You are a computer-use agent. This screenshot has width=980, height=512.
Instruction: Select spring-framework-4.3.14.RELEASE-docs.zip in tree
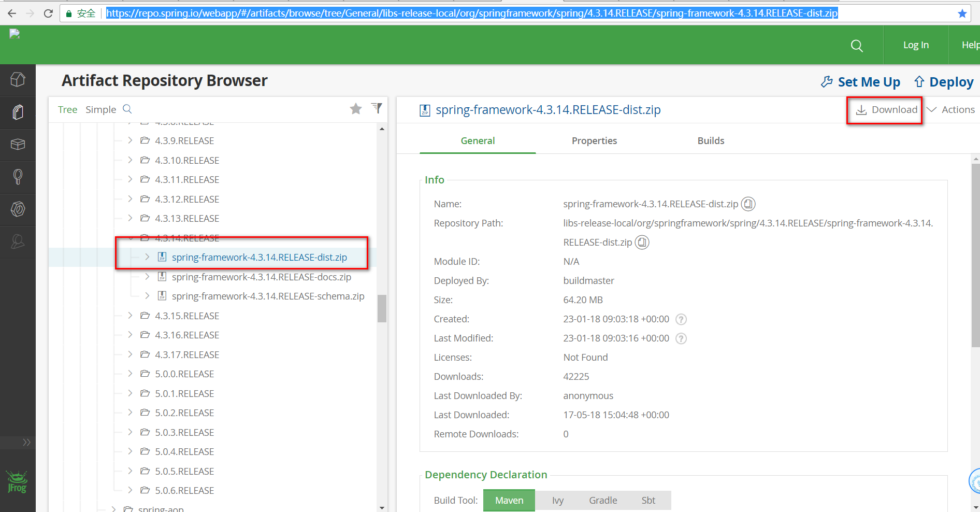262,277
